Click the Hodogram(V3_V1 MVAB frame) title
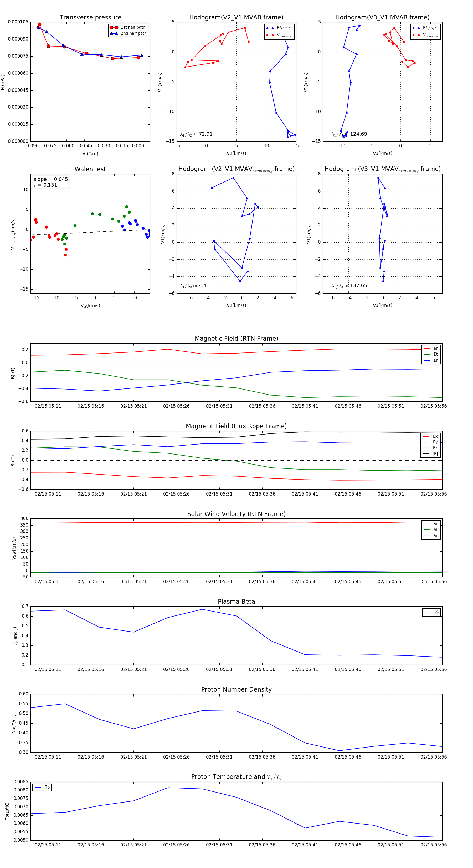Image resolution: width=473 pixels, height=868 pixels. coord(382,18)
